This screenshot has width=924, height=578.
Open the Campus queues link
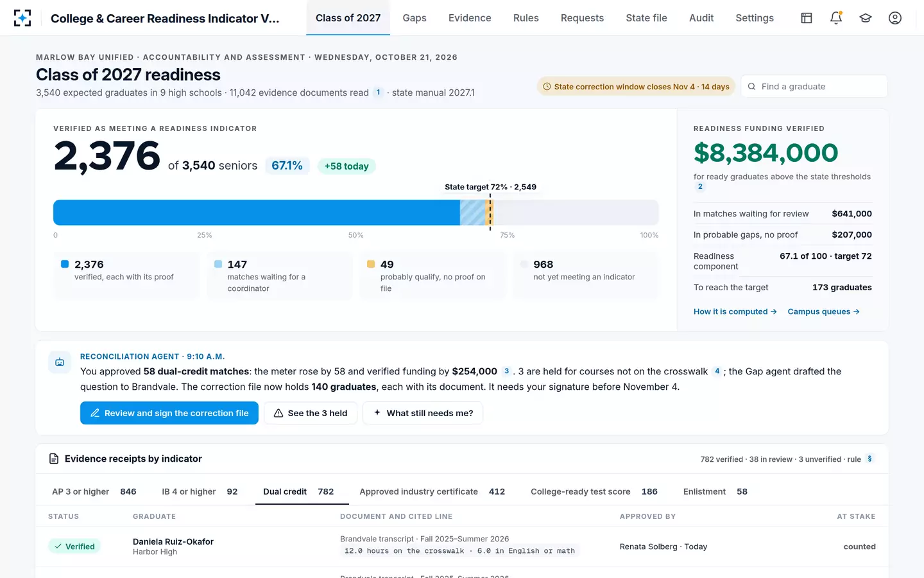tap(824, 311)
